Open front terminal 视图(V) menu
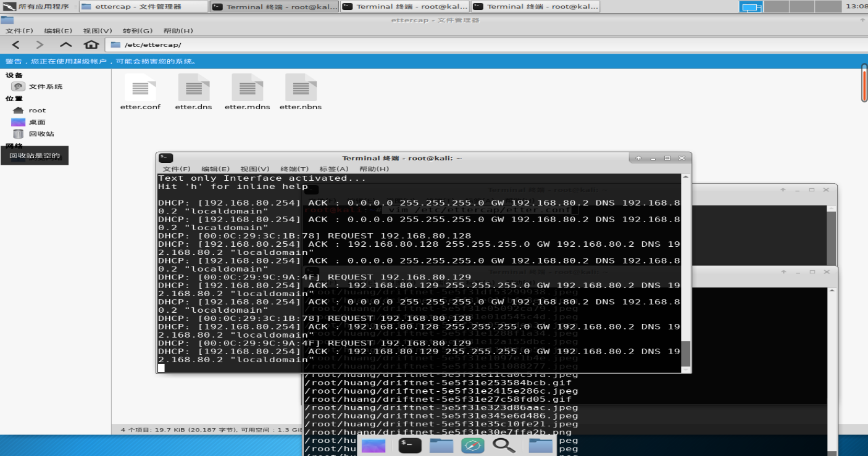The width and height of the screenshot is (868, 456). [255, 169]
